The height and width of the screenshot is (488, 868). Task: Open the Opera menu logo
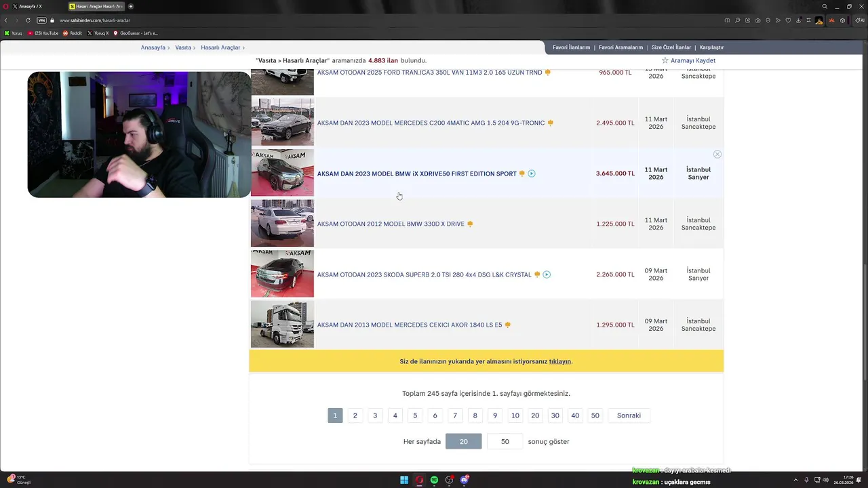[x=5, y=6]
